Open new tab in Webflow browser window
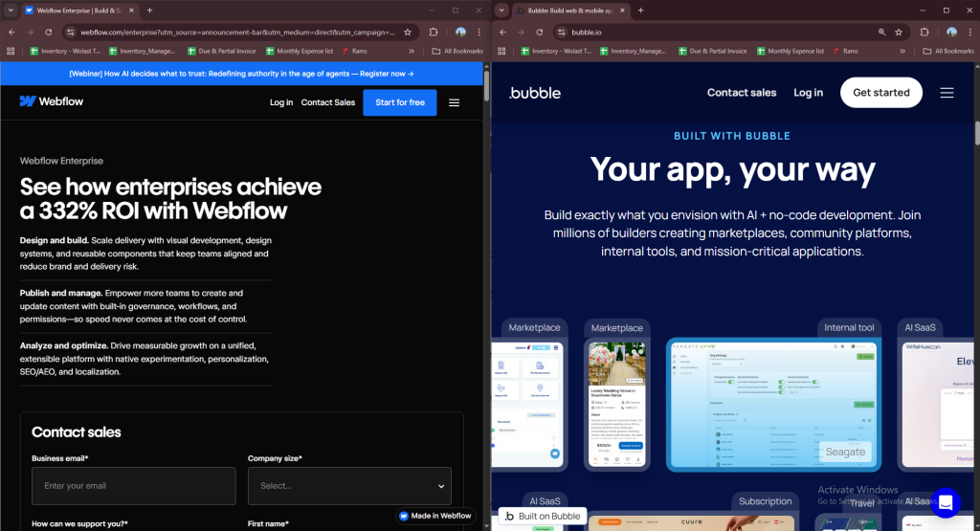The image size is (980, 531). click(149, 11)
